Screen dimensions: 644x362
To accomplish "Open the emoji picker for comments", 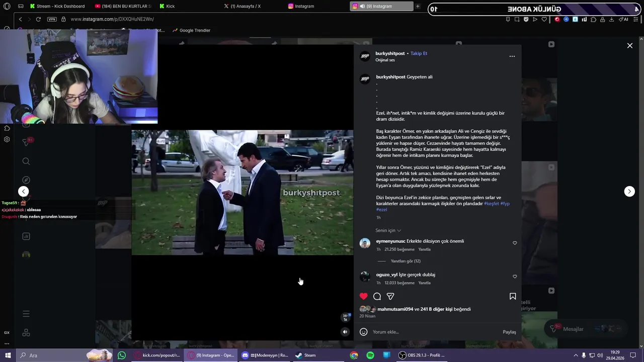I will point(364,332).
